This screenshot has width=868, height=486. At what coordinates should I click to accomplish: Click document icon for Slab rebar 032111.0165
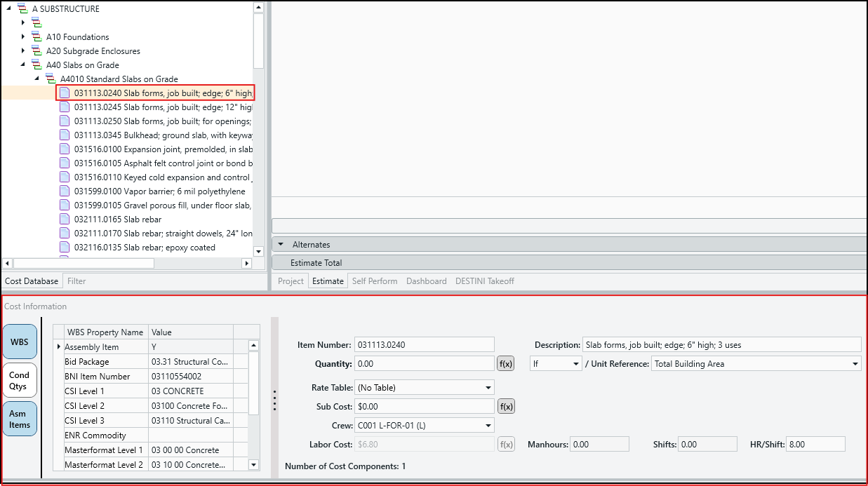pos(65,219)
